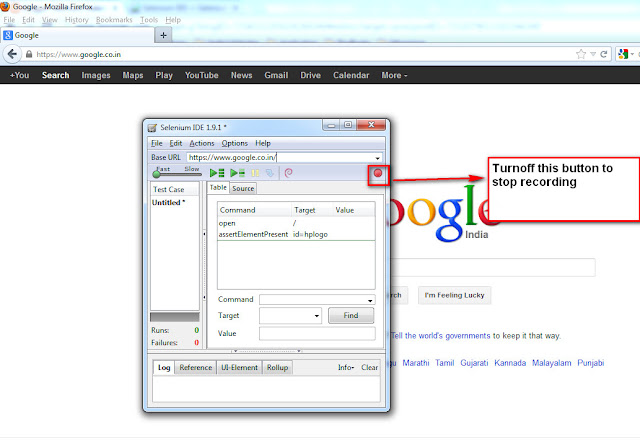Viewport: 640px width, 442px height.
Task: Open Firefox Bookmarks menu
Action: (114, 20)
